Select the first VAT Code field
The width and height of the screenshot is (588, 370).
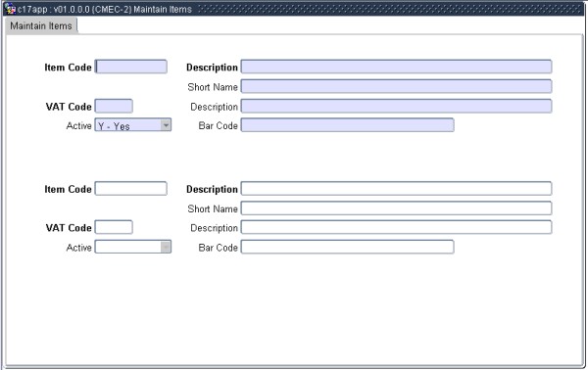[x=114, y=106]
